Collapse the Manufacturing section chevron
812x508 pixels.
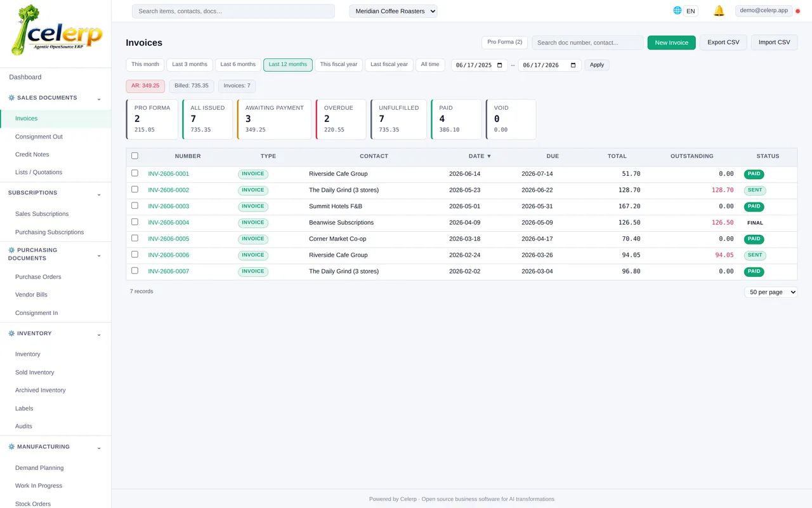99,448
